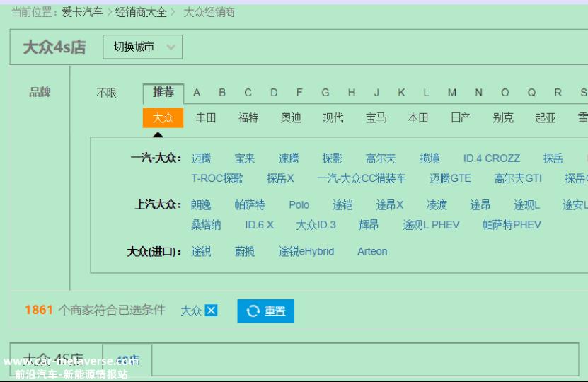This screenshot has width=588, height=382.
Task: Select the 探岳X model
Action: coord(280,178)
